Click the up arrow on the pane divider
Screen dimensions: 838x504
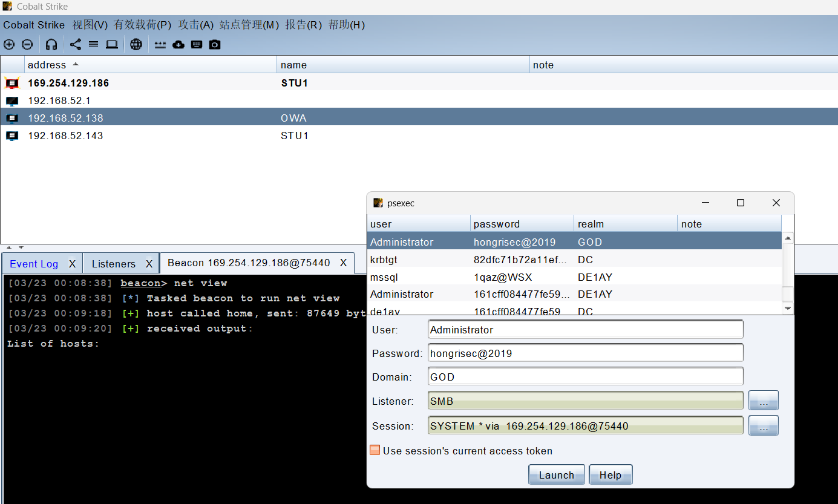[10, 247]
